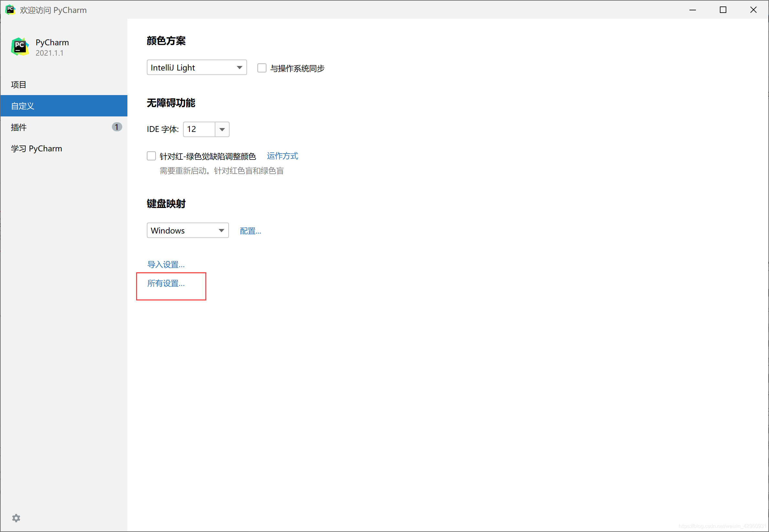Click the PyCharm icon in title bar
769x532 pixels.
pos(10,10)
